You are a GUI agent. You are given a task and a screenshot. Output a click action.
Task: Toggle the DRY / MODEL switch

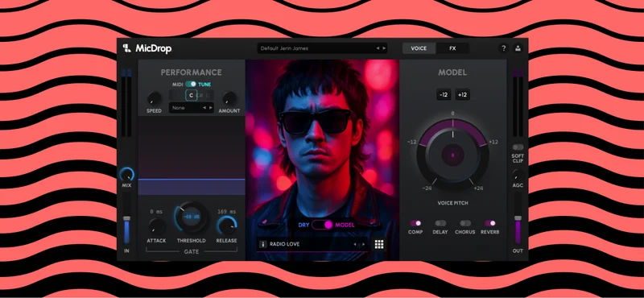pyautogui.click(x=323, y=225)
